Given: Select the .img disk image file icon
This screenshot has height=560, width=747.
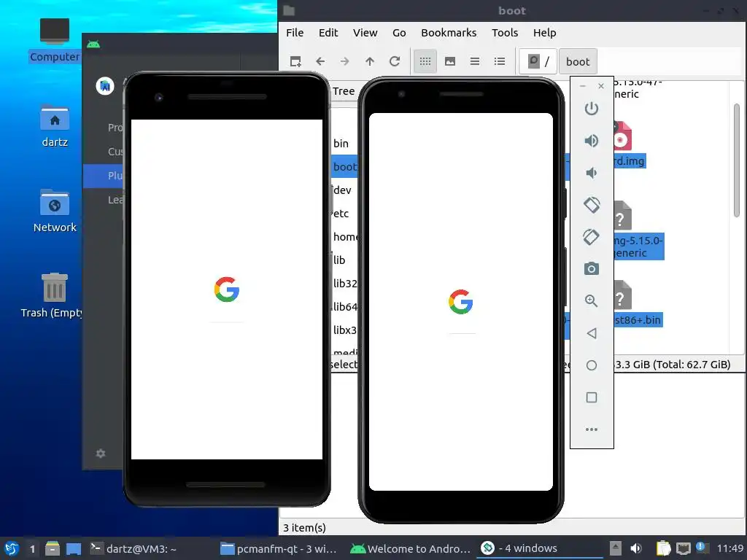Looking at the screenshot, I should click(x=622, y=136).
